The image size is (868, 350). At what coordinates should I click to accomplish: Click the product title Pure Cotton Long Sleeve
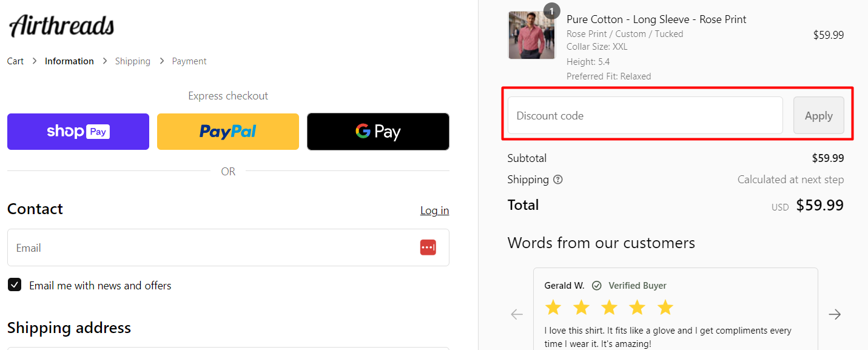[x=656, y=19]
